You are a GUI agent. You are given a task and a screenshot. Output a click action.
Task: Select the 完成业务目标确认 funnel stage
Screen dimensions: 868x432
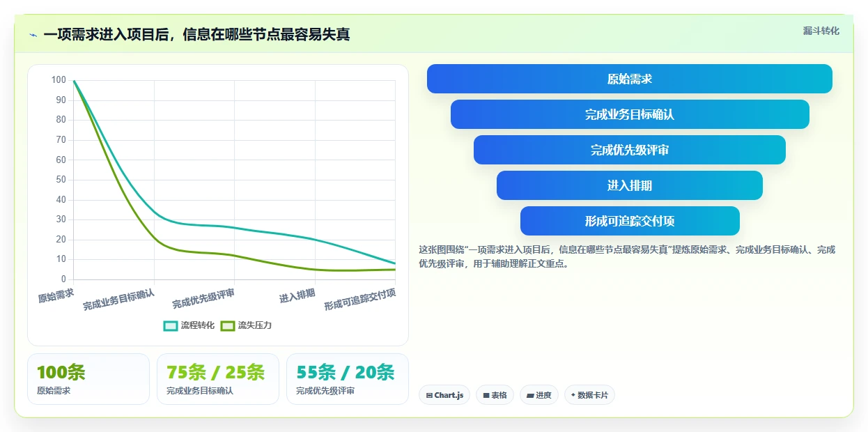pos(630,114)
